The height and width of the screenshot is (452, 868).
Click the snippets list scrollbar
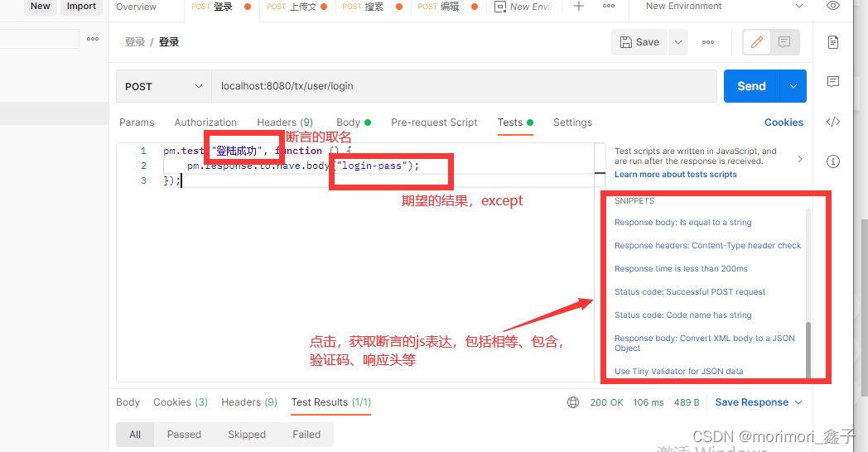pos(808,349)
